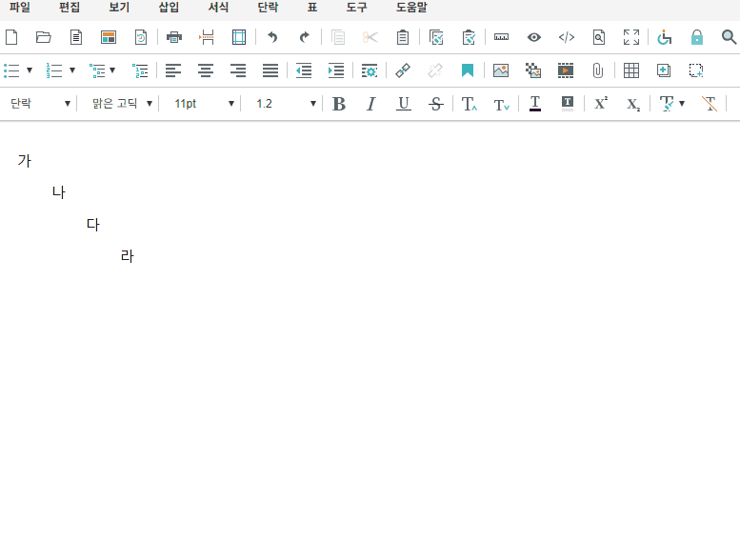Expand the 1.2 line spacing dropdown
The image size is (740, 560).
[286, 104]
